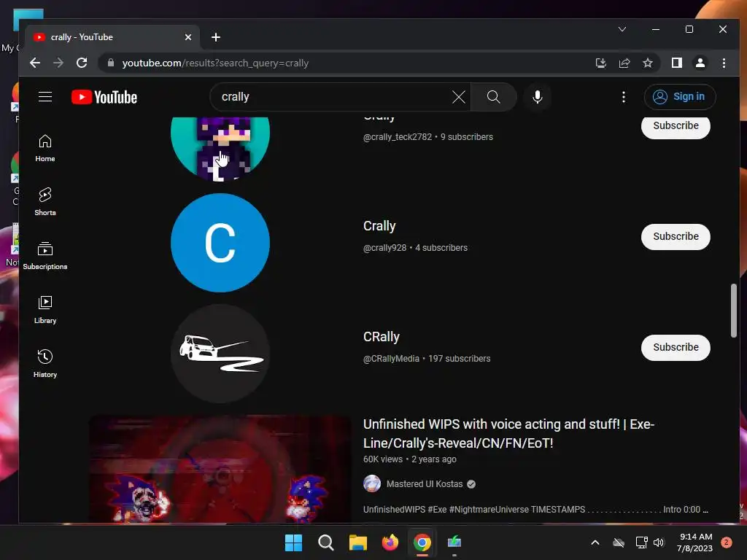Open Chrome tab search dropdown
This screenshot has width=747, height=560.
[x=622, y=29]
